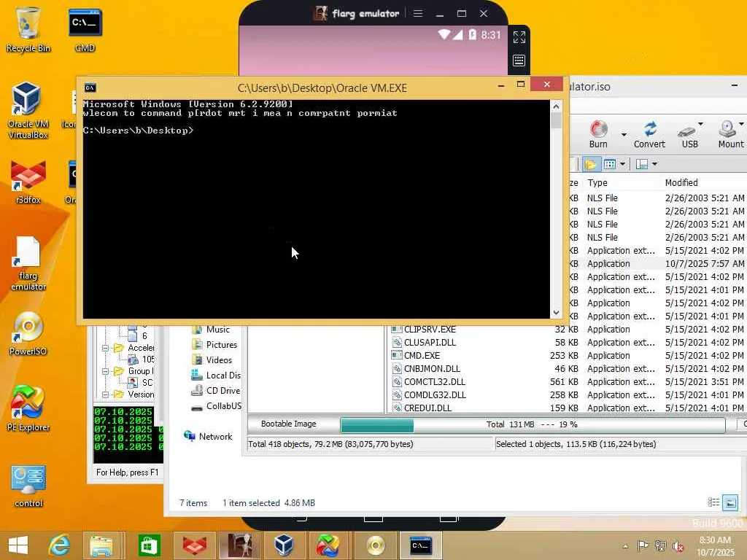Select CMD.EXE in file list
Screen dimensions: 747x560
(422, 356)
